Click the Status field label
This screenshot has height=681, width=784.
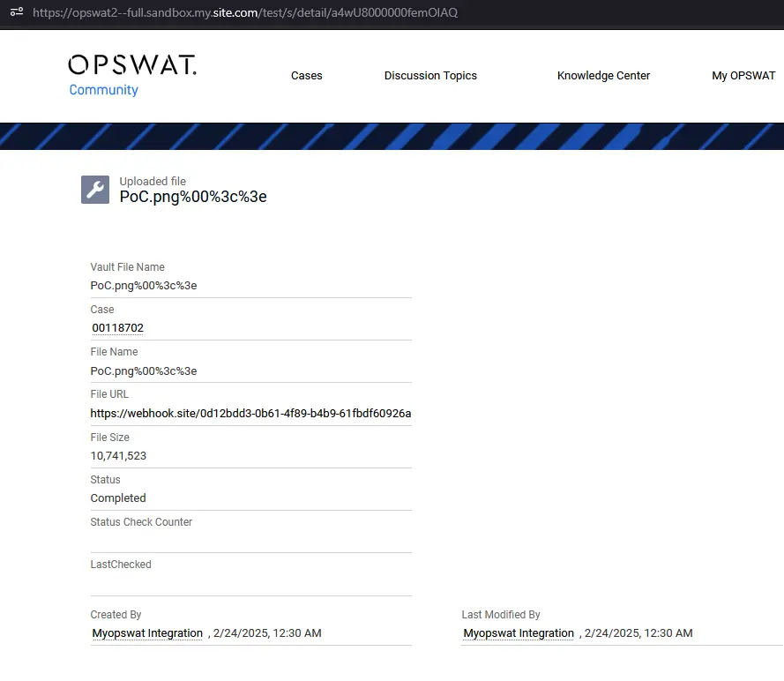coord(105,480)
